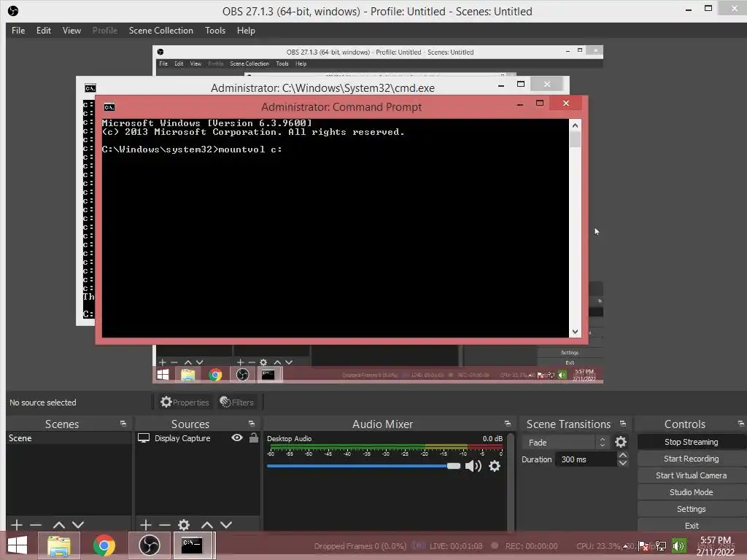The width and height of the screenshot is (747, 560).
Task: Pop out the Scenes dock
Action: pyautogui.click(x=123, y=424)
